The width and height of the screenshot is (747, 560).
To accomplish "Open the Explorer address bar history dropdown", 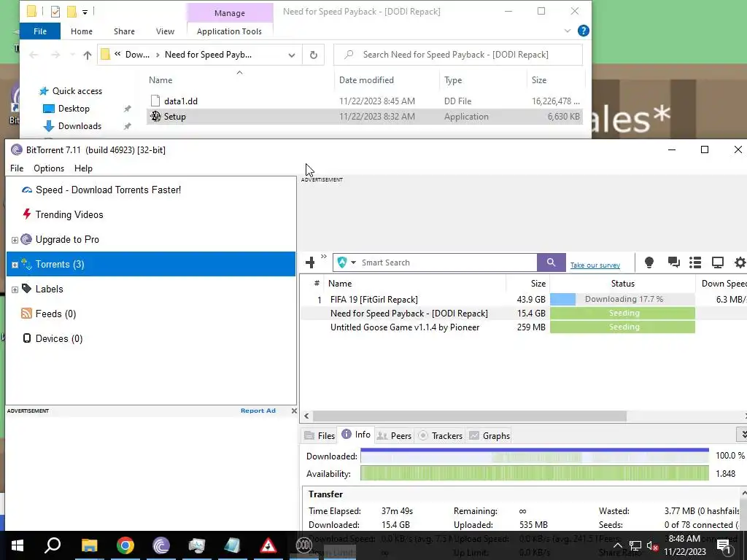I will coord(292,55).
